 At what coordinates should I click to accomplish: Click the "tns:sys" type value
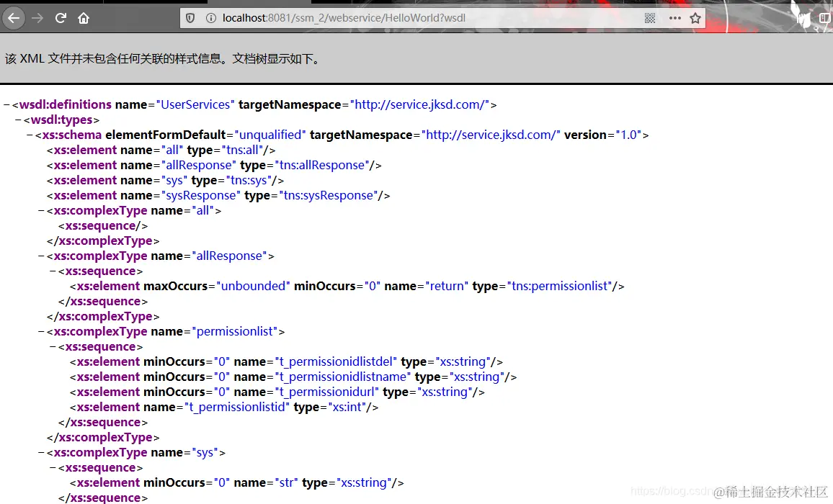(x=249, y=181)
